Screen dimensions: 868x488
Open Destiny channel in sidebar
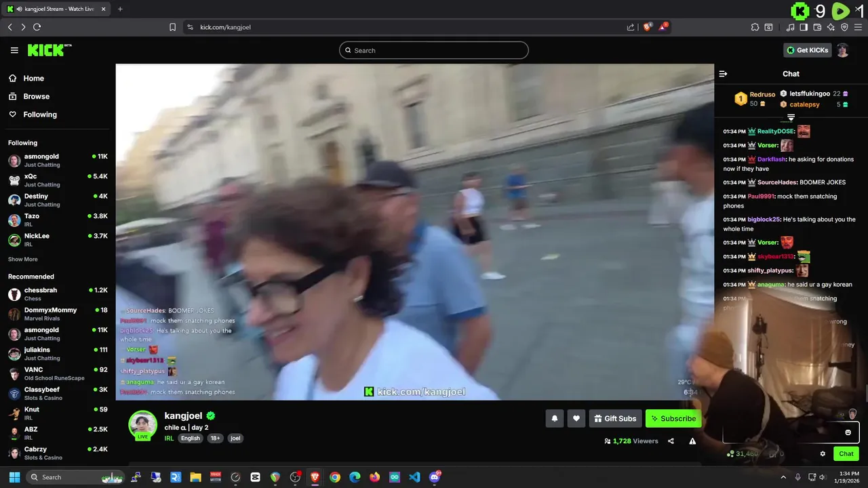(x=58, y=200)
